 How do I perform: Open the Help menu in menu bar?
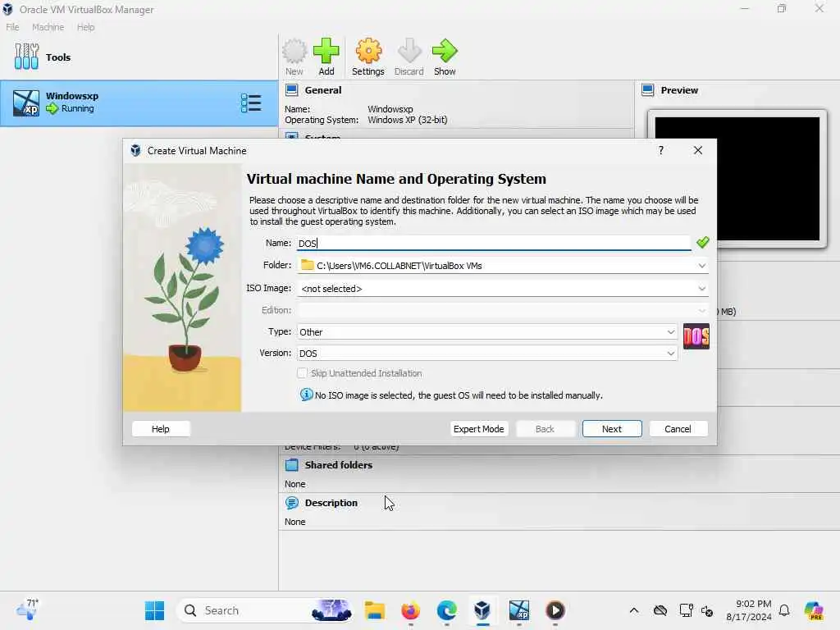pyautogui.click(x=85, y=27)
